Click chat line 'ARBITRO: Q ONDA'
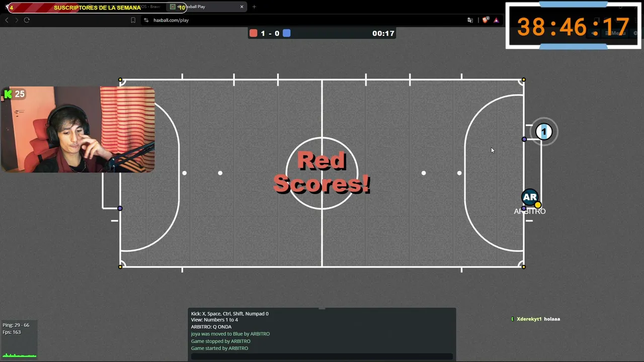Screen dimensions: 644x362 coord(211,327)
